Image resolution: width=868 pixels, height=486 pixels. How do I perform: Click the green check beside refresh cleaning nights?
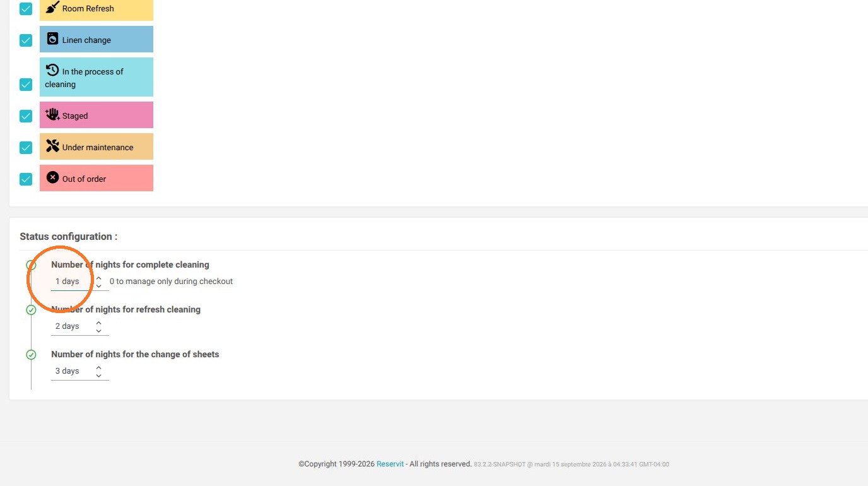tap(31, 310)
